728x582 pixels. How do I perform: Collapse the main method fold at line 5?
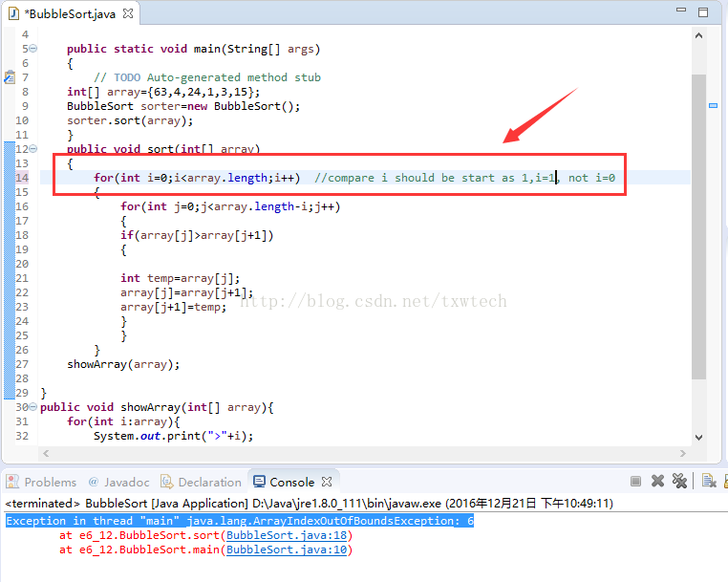[33, 49]
